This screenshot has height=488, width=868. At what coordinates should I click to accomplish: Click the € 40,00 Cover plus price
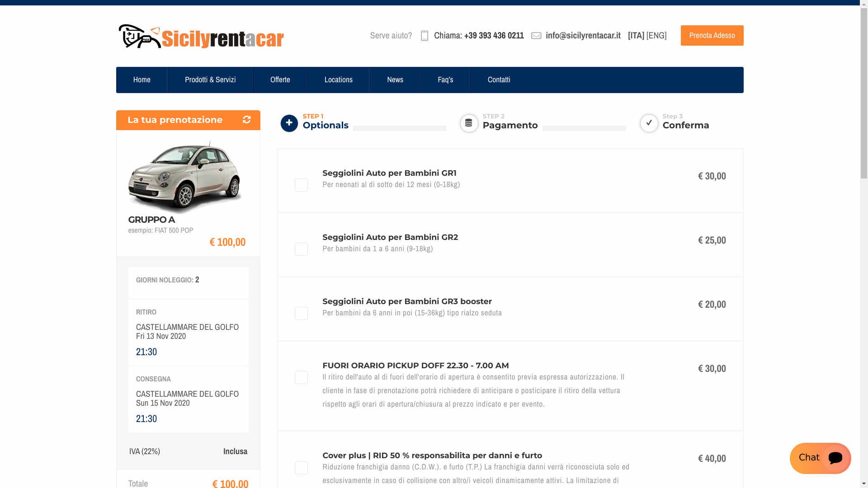[x=712, y=458]
